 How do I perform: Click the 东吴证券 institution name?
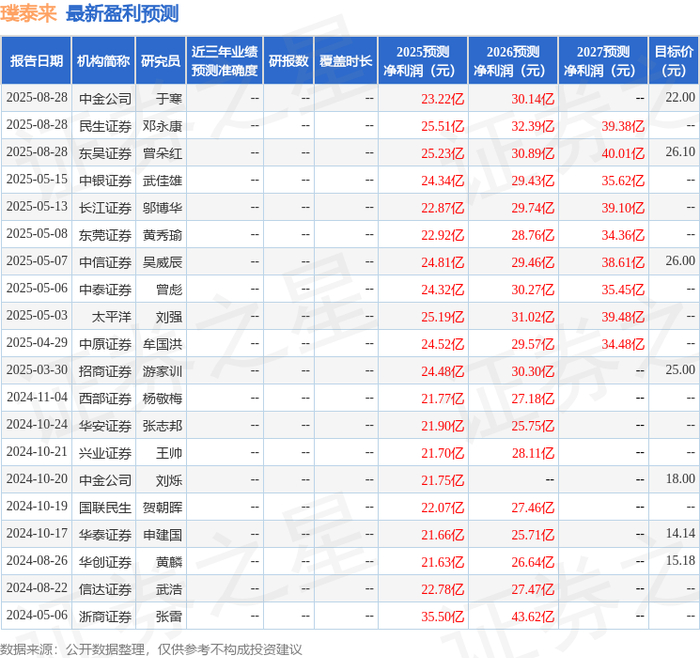click(x=105, y=154)
